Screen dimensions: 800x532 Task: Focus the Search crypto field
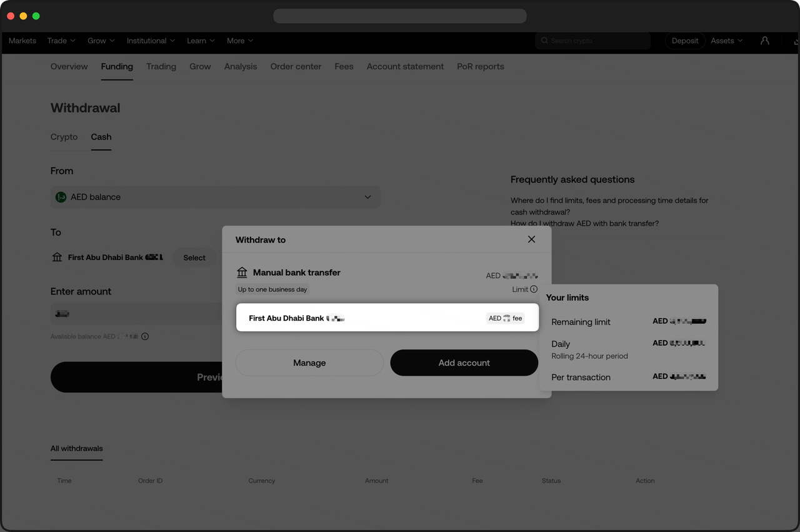(x=593, y=41)
